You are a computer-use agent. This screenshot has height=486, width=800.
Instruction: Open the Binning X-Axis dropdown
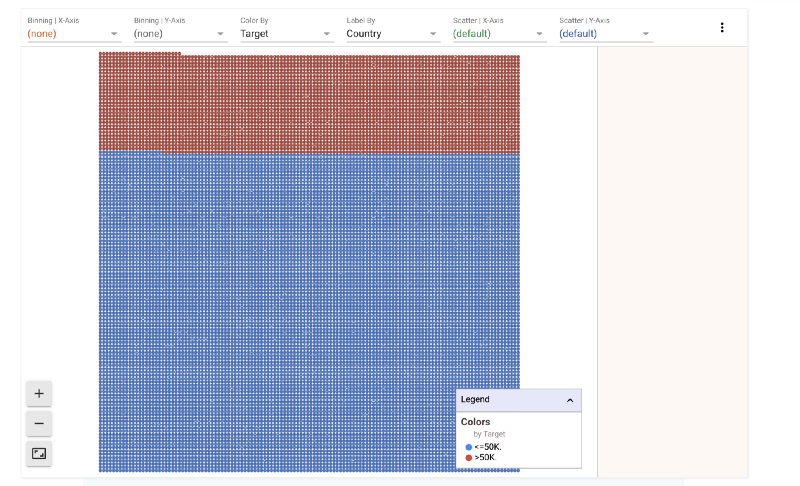tap(74, 34)
